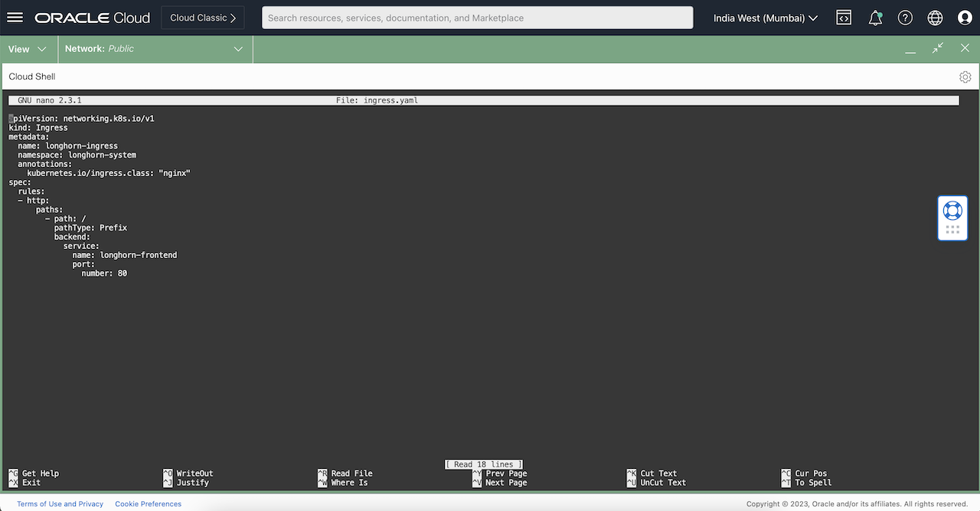Screen dimensions: 980x511
Task: Open the user profile avatar icon
Action: (965, 18)
